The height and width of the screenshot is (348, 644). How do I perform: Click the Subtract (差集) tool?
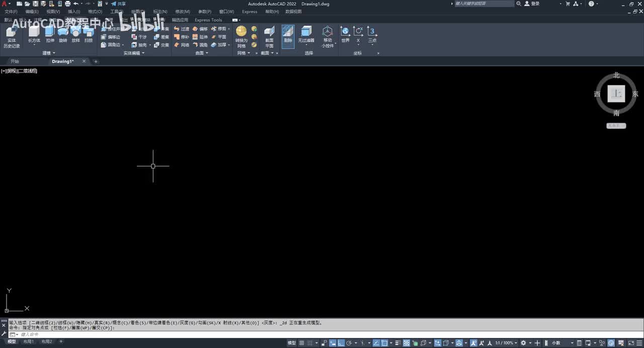tap(162, 37)
